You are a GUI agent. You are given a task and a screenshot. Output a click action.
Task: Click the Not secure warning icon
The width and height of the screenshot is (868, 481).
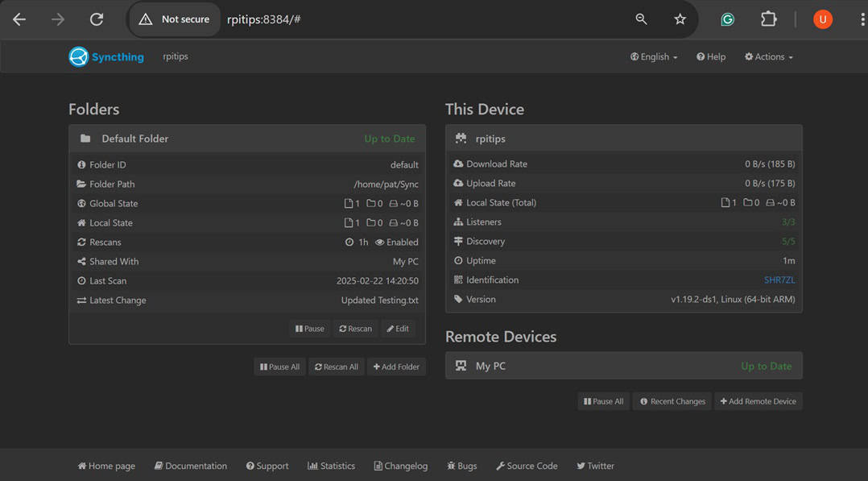(x=146, y=19)
